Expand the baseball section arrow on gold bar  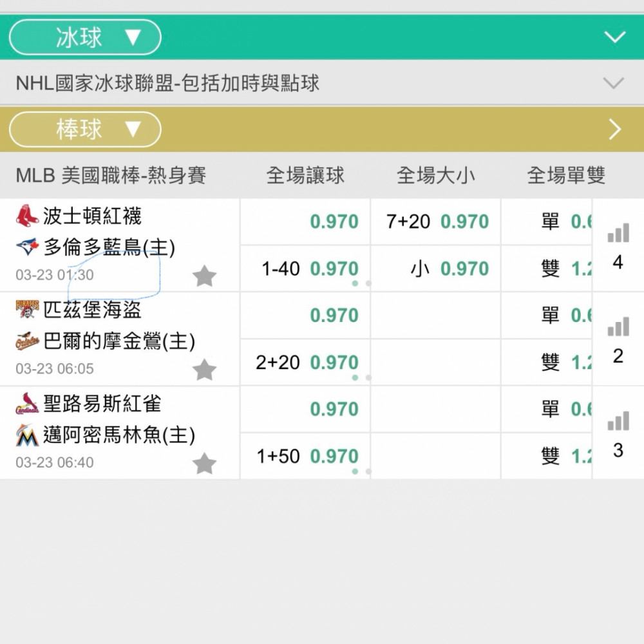pos(615,129)
